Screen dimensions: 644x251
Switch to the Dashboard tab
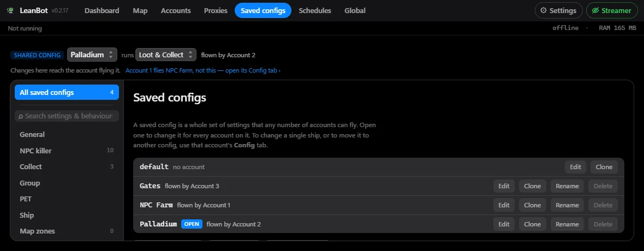click(102, 11)
